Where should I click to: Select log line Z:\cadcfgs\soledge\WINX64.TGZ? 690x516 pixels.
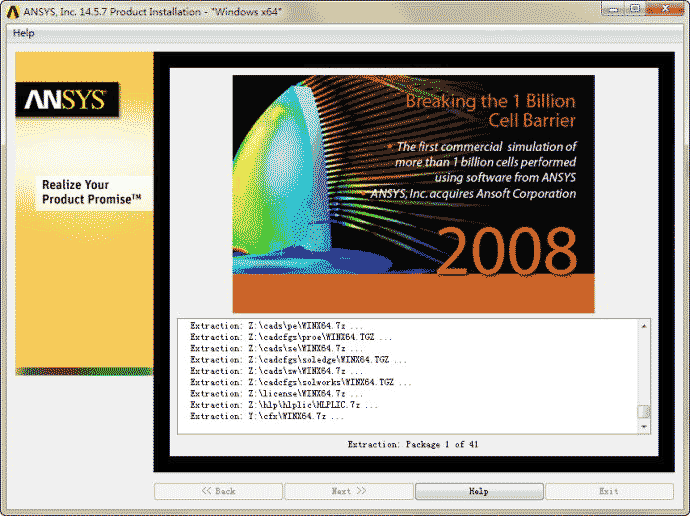(x=298, y=360)
